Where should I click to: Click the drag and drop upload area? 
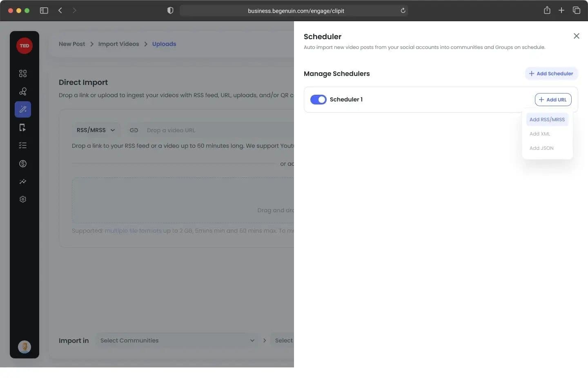[x=183, y=200]
